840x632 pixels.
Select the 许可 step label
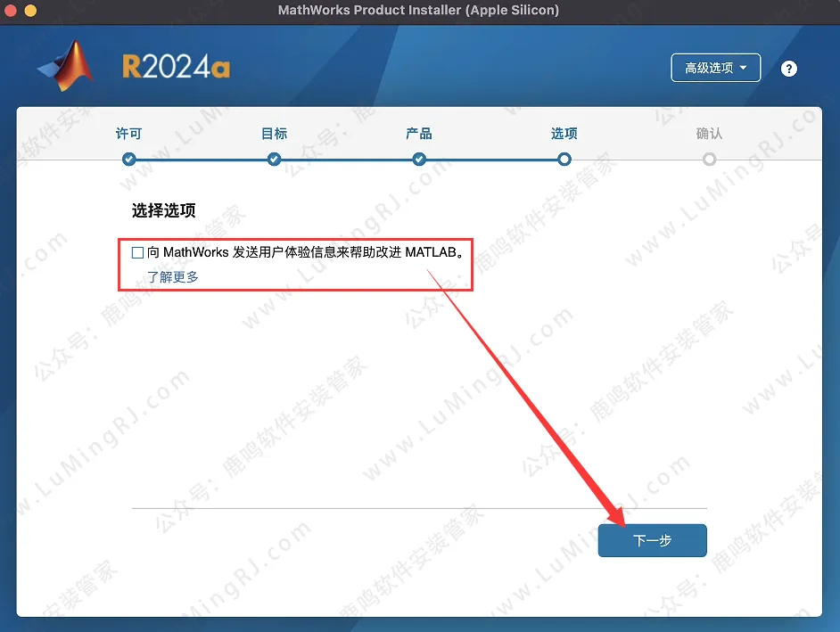pyautogui.click(x=128, y=132)
